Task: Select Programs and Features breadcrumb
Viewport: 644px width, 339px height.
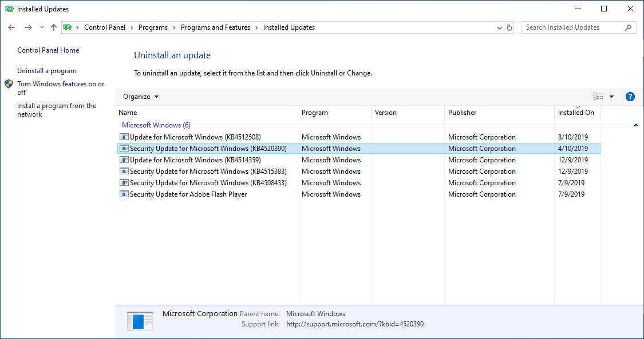Action: coord(215,27)
